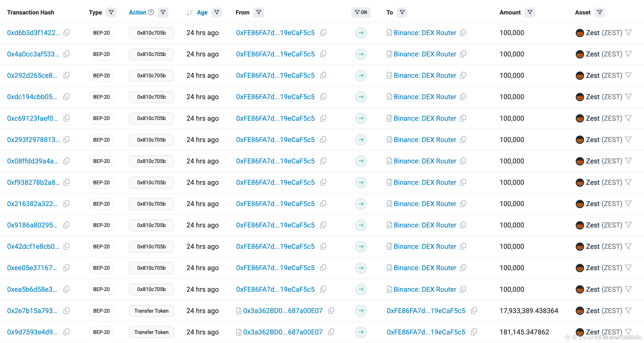Sort the table by Age
Screen dimensions: 644x343
tap(190, 13)
